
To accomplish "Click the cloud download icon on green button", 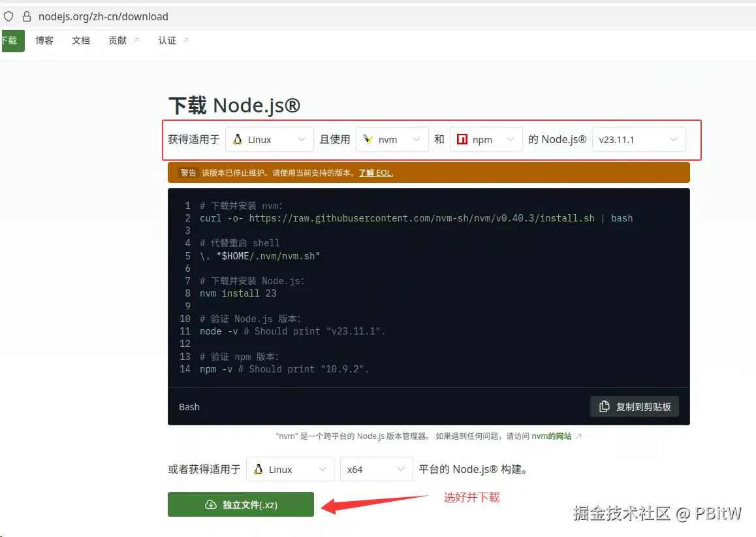I will (x=211, y=505).
